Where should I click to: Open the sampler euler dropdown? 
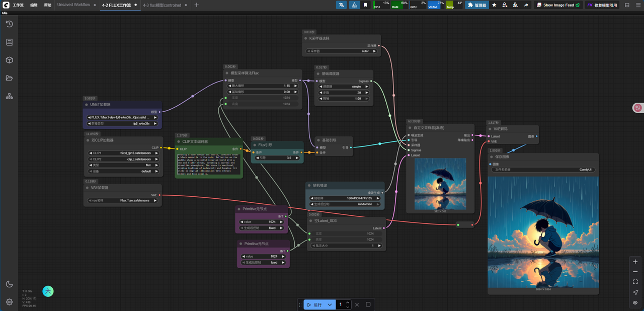pos(342,51)
